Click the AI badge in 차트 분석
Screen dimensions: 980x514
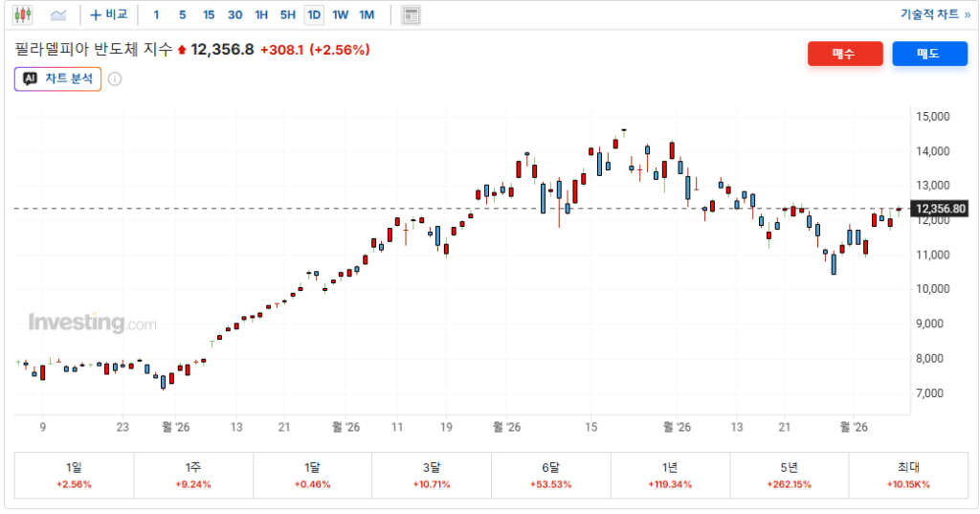click(30, 78)
